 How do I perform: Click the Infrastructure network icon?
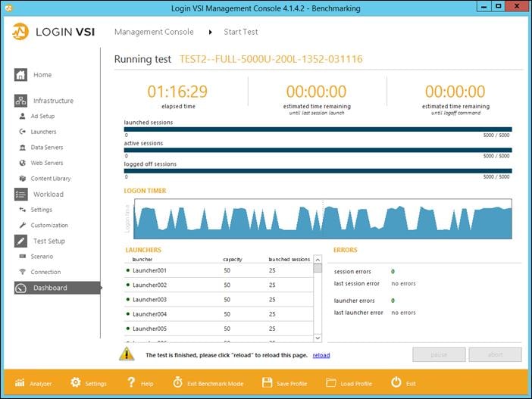[x=20, y=101]
